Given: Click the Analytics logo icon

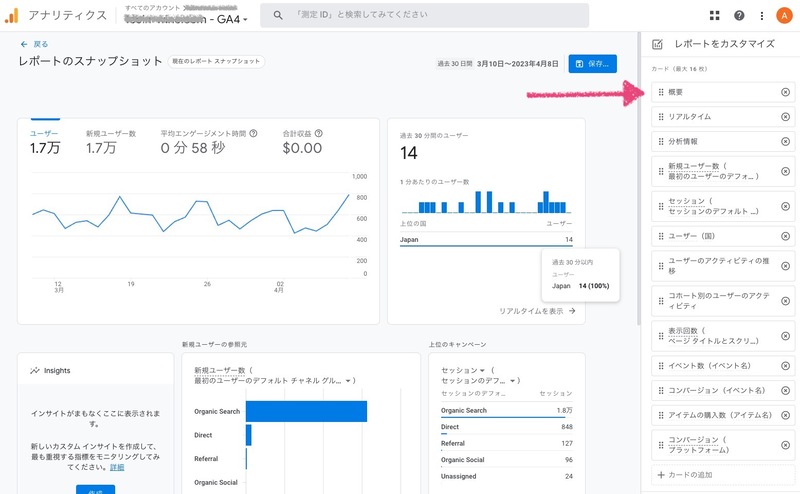Looking at the screenshot, I should [x=11, y=15].
